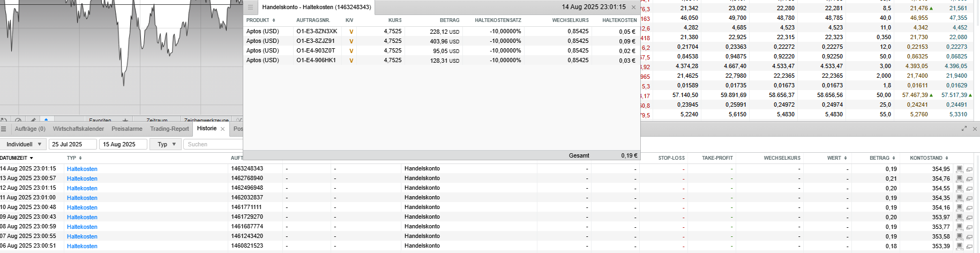Switch to the Aufträge (0) tab
The width and height of the screenshot is (980, 253).
click(x=30, y=129)
